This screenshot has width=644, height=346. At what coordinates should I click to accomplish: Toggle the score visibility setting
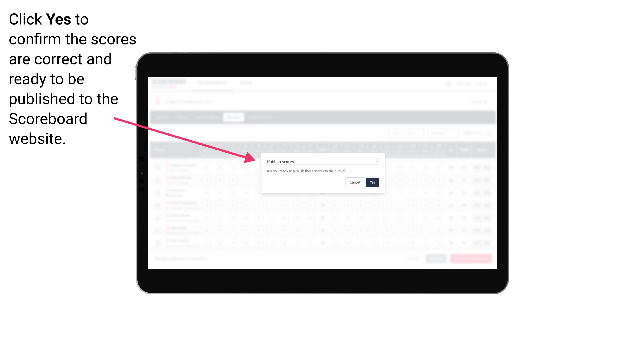click(x=372, y=182)
